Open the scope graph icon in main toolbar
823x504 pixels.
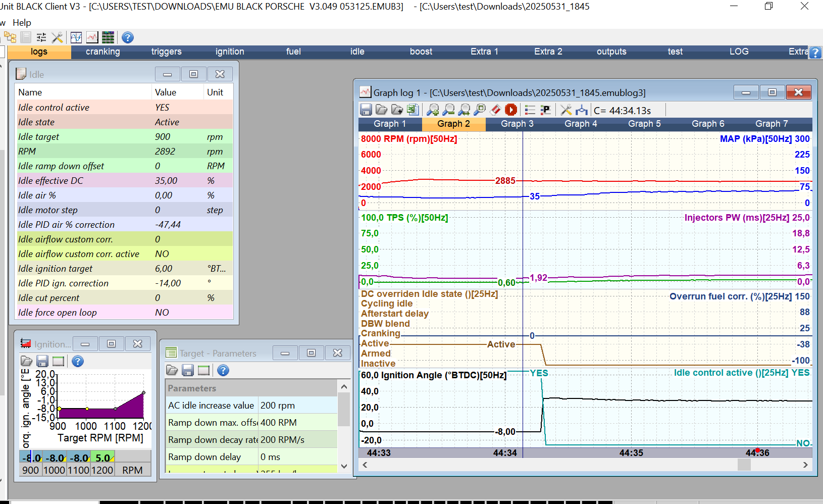click(76, 37)
